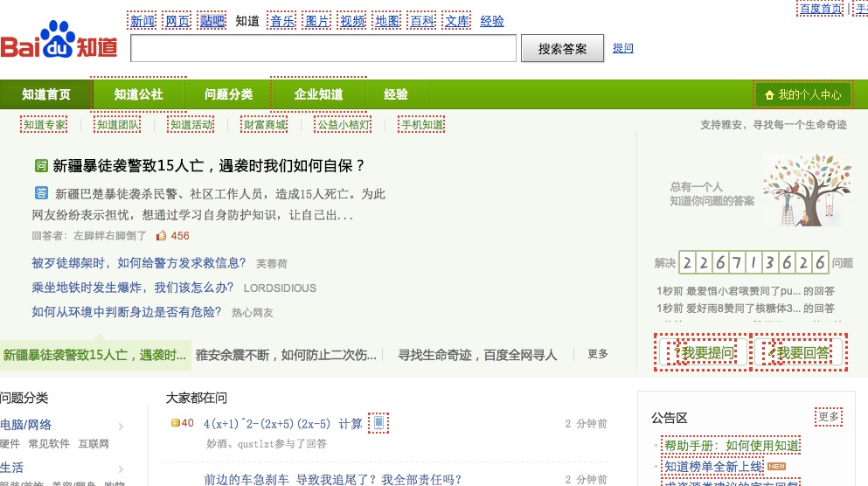Click the tree illustration image

807,190
